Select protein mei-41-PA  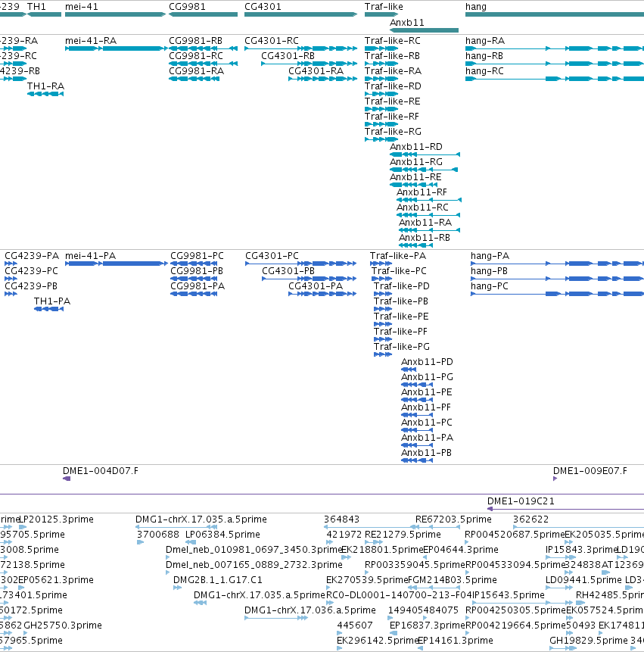coord(117,264)
